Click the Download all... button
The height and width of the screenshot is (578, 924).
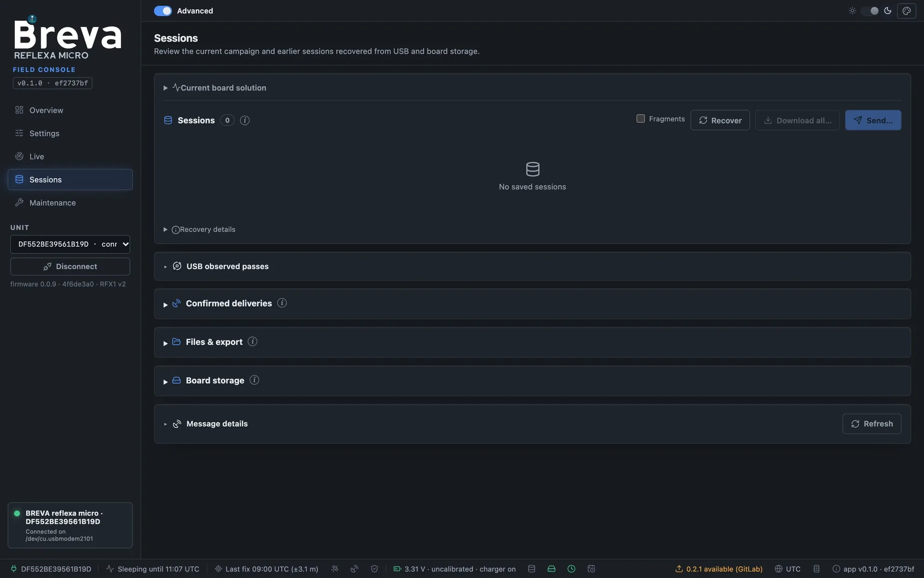click(x=797, y=120)
